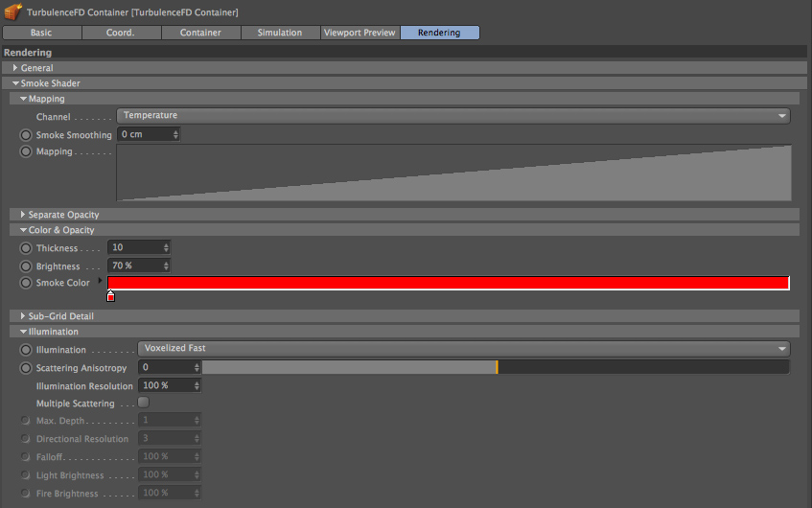Viewport: 812px width, 508px height.
Task: Toggle Brightness animation dot
Action: [26, 266]
